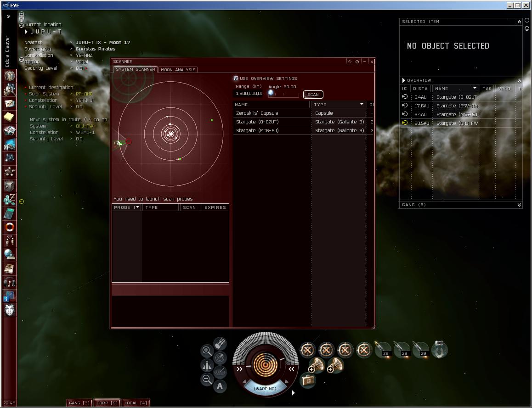The image size is (532, 408).
Task: Open the ship scanner radar HUD button
Action: (220, 357)
